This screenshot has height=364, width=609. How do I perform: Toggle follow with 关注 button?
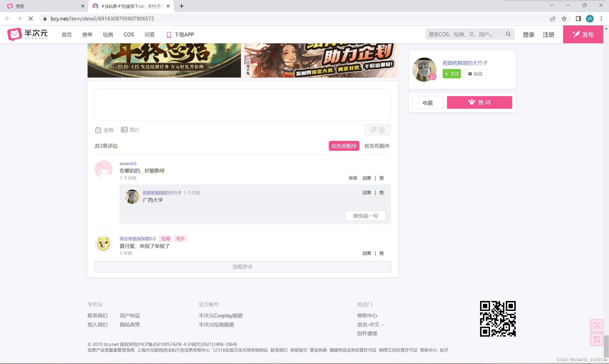(x=452, y=74)
